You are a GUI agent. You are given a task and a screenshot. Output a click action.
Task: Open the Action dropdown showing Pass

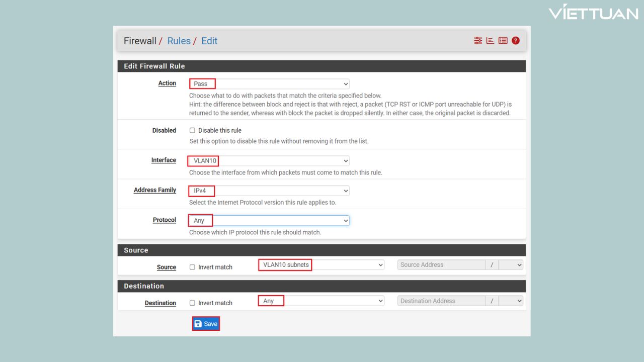(269, 84)
